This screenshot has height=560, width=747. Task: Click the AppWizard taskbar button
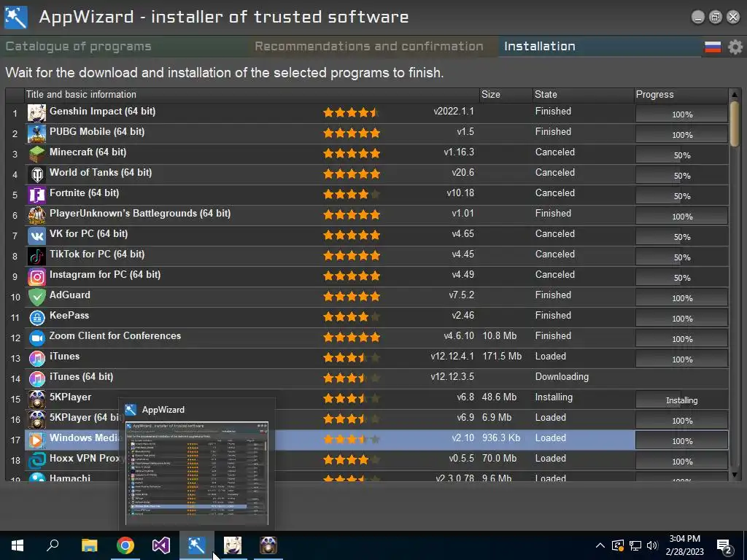pos(197,545)
